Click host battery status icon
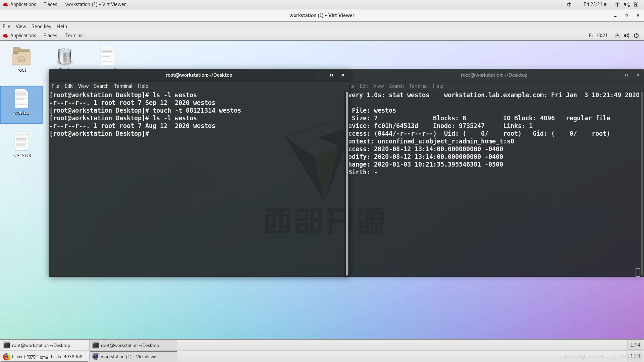The height and width of the screenshot is (362, 644). 636,4
